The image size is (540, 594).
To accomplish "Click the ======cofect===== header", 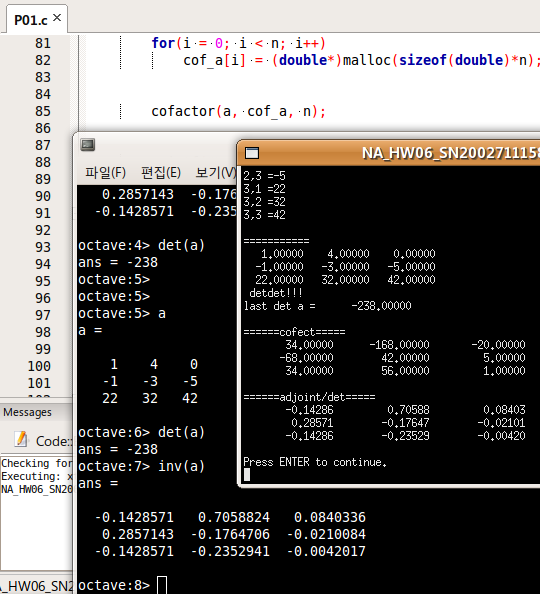I will (294, 332).
